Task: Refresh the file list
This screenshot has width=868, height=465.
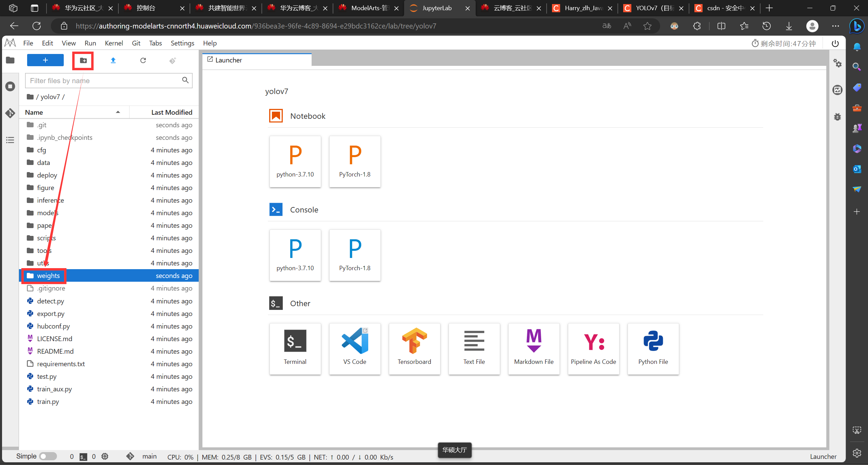Action: [143, 60]
